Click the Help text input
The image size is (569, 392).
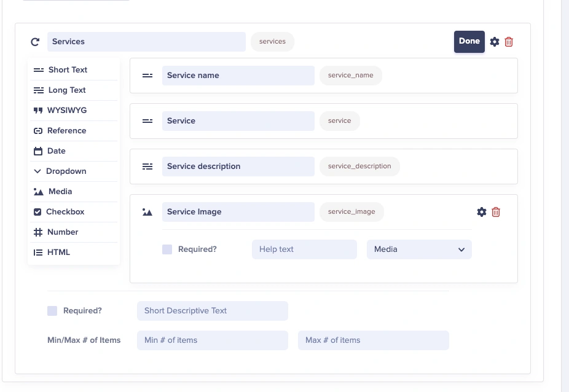pos(304,249)
